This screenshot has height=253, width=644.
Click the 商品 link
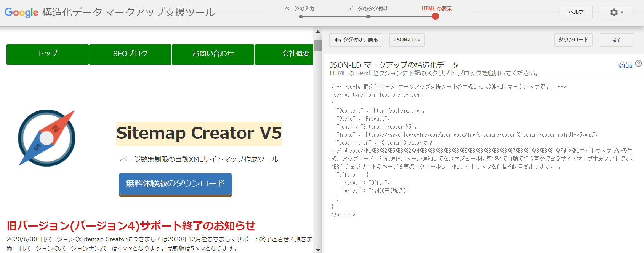(625, 65)
